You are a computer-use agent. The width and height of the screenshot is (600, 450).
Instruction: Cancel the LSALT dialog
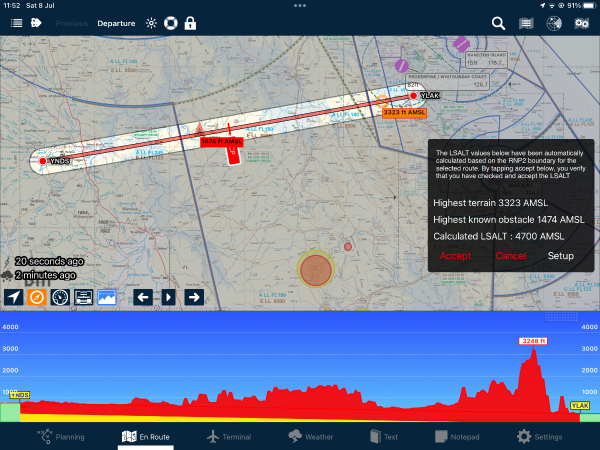(x=510, y=256)
